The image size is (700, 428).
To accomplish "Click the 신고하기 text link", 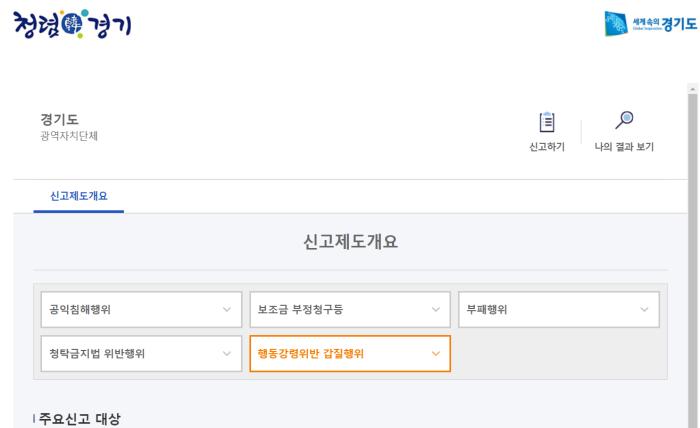I will (x=547, y=147).
